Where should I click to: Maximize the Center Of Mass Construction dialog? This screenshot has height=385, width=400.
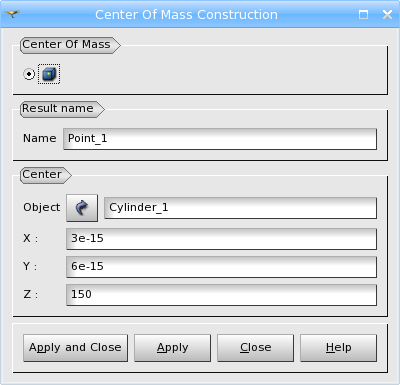pyautogui.click(x=363, y=14)
